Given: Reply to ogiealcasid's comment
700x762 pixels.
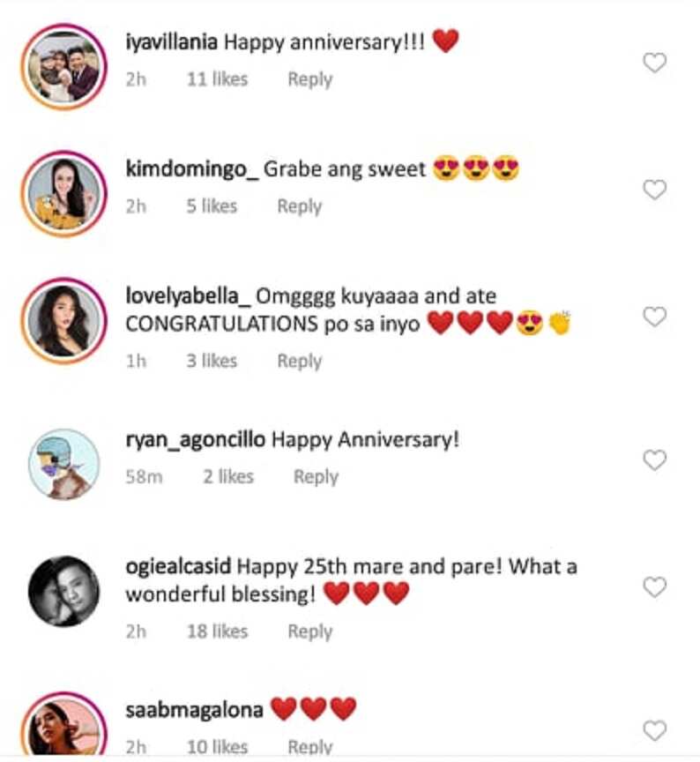Looking at the screenshot, I should point(310,631).
